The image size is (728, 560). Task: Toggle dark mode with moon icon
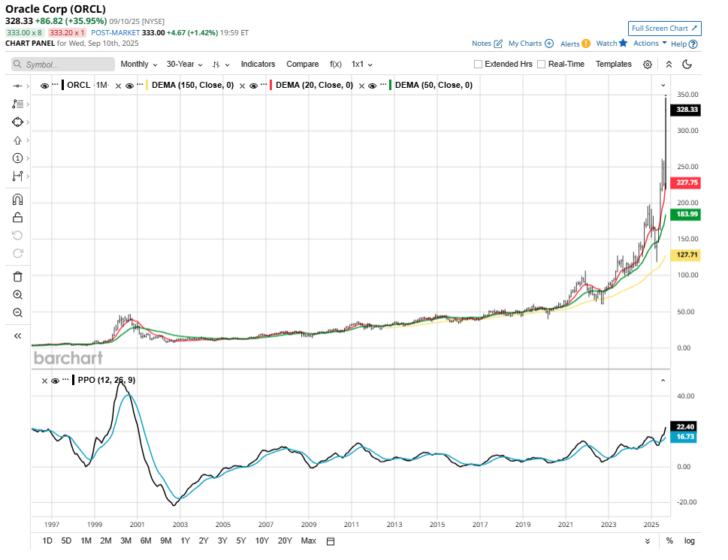pyautogui.click(x=687, y=64)
